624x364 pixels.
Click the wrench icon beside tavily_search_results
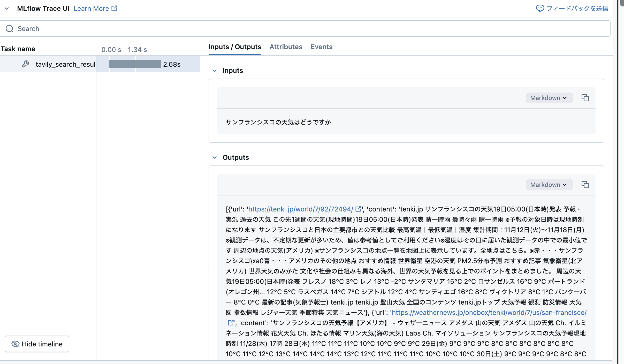26,64
